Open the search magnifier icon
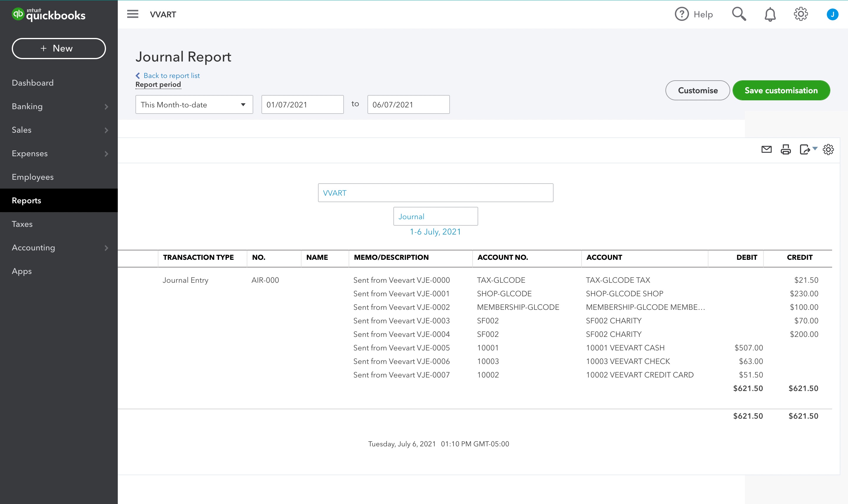The width and height of the screenshot is (848, 504). pyautogui.click(x=738, y=14)
